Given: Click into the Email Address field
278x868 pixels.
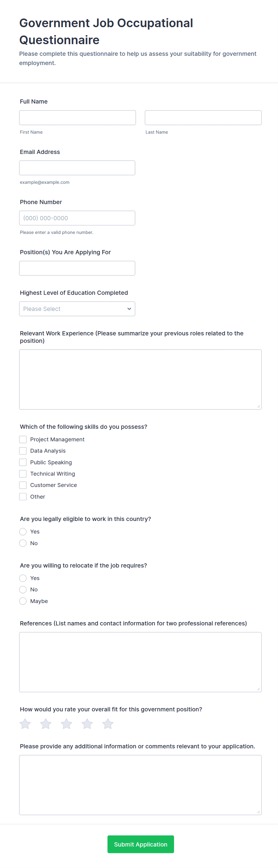Looking at the screenshot, I should coord(77,168).
